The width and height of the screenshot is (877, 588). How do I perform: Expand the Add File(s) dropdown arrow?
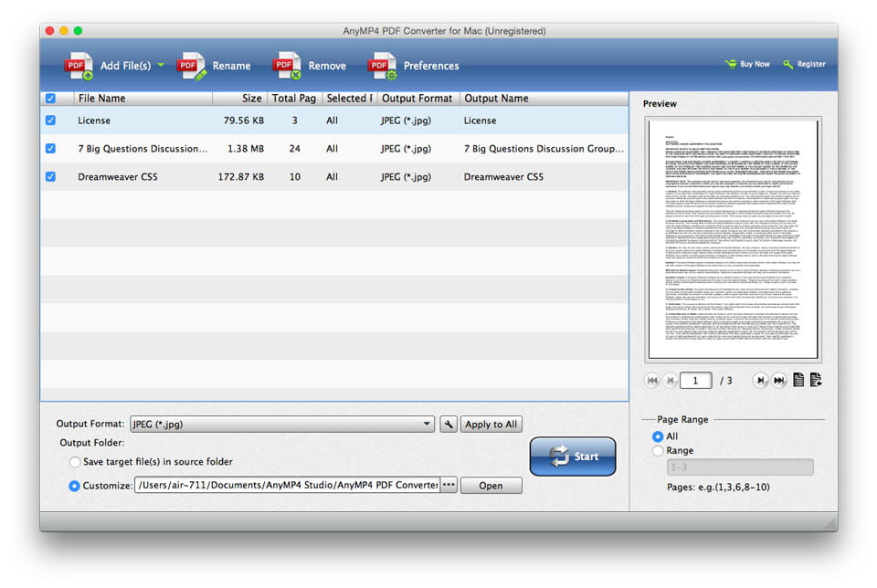tap(163, 65)
